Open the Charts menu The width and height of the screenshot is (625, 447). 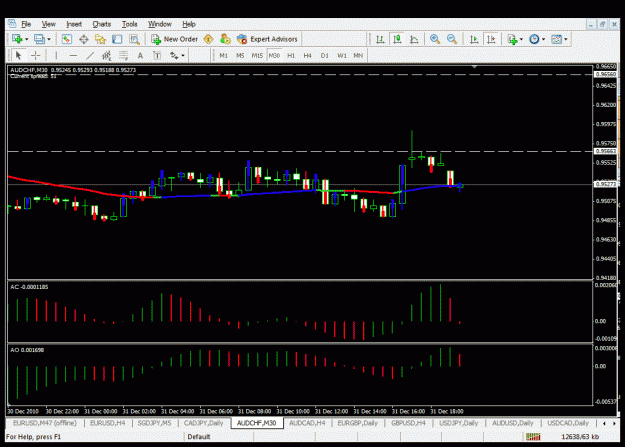point(102,24)
